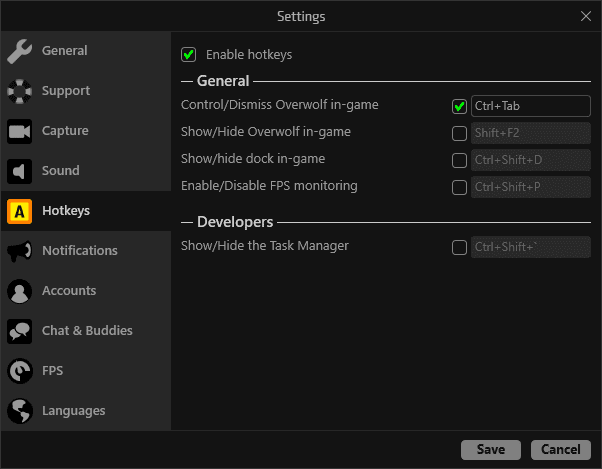Click the Control/Dismiss Overwolf in-game label
Viewport: 602px width, 469px height.
click(x=280, y=105)
